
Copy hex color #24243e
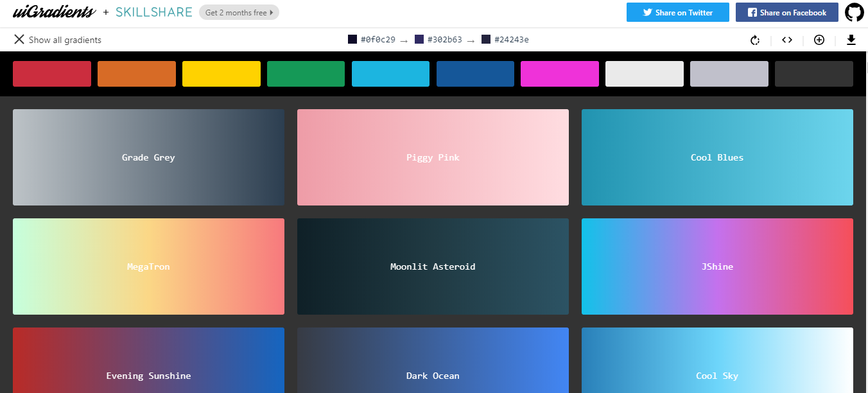[505, 40]
